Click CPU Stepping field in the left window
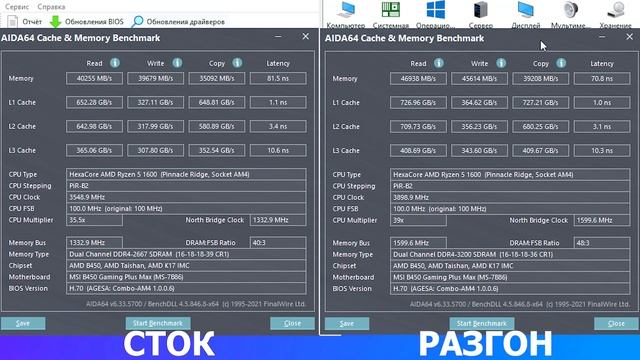640x360 pixels. click(x=186, y=186)
